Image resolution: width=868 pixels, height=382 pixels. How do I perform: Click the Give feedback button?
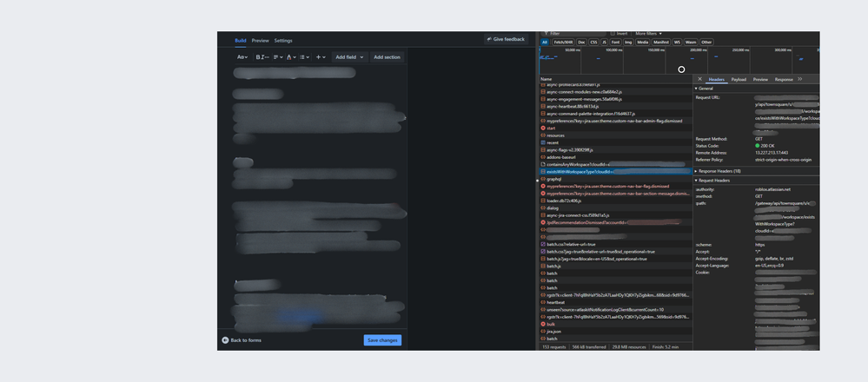(506, 39)
